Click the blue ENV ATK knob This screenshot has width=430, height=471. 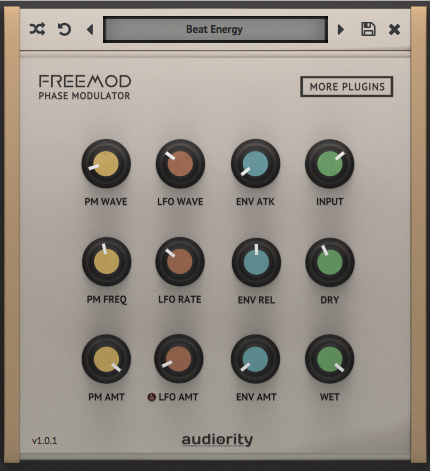[x=255, y=164]
